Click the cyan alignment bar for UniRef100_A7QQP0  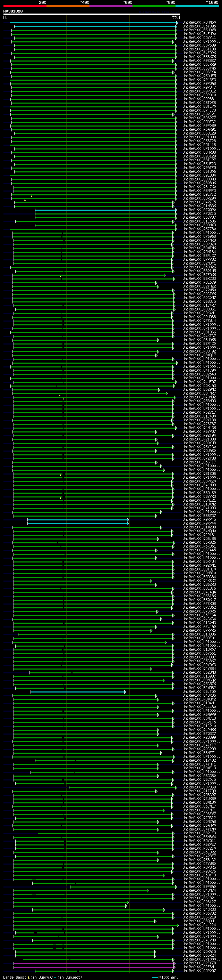[x=106, y=210]
